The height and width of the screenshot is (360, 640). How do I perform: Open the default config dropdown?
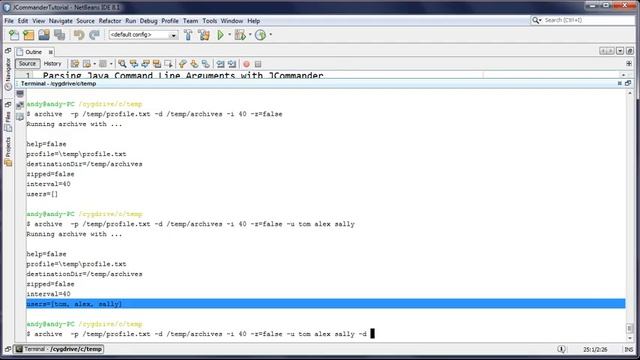tap(173, 36)
